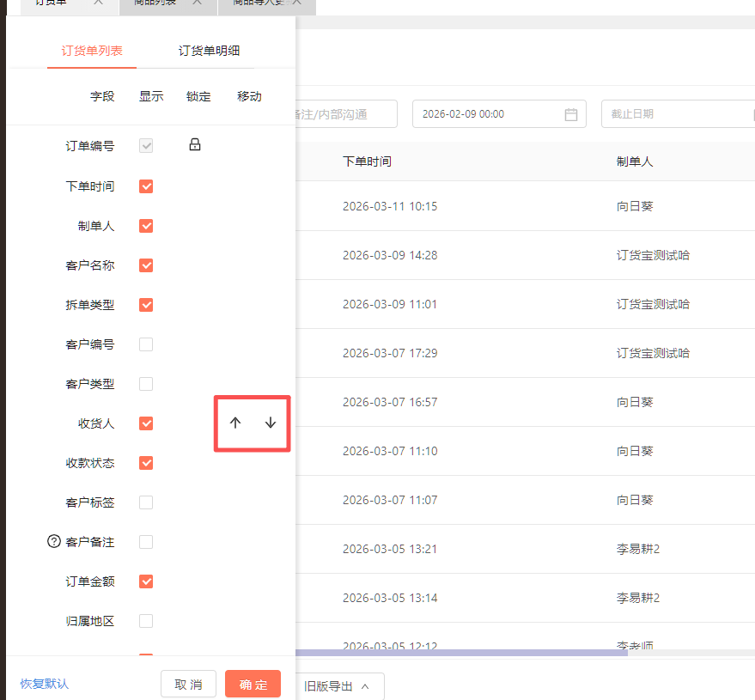Uncheck the 订单金额 display checkbox
755x700 pixels.
pyautogui.click(x=146, y=581)
